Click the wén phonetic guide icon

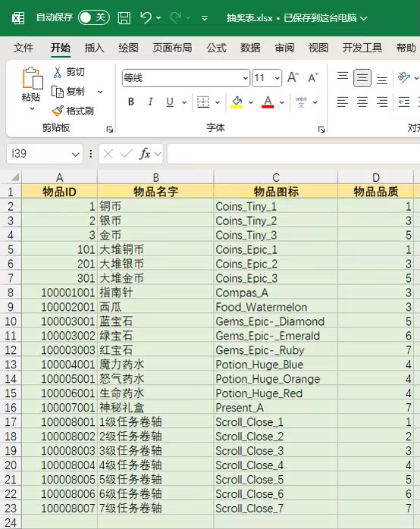pos(301,102)
